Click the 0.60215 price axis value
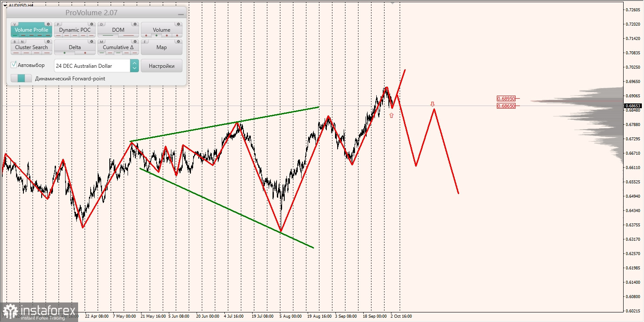Image resolution: width=644 pixels, height=322 pixels. 634,311
